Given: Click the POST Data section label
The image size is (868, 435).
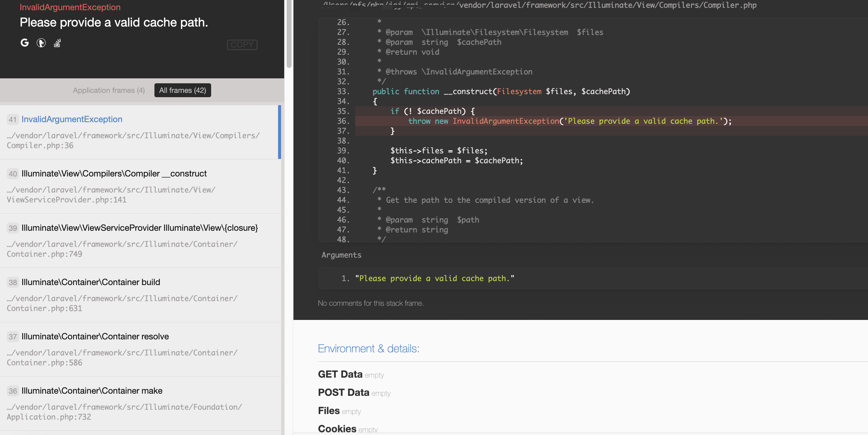Looking at the screenshot, I should click(x=343, y=392).
